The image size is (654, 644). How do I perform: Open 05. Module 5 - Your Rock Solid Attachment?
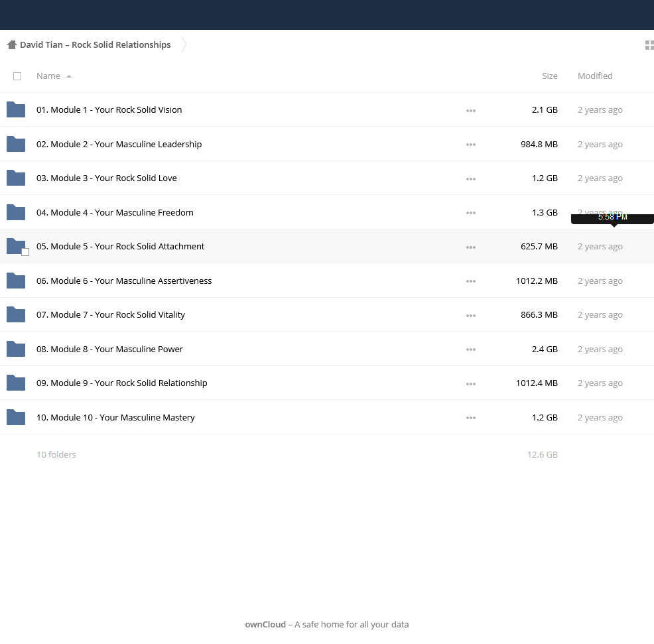120,247
